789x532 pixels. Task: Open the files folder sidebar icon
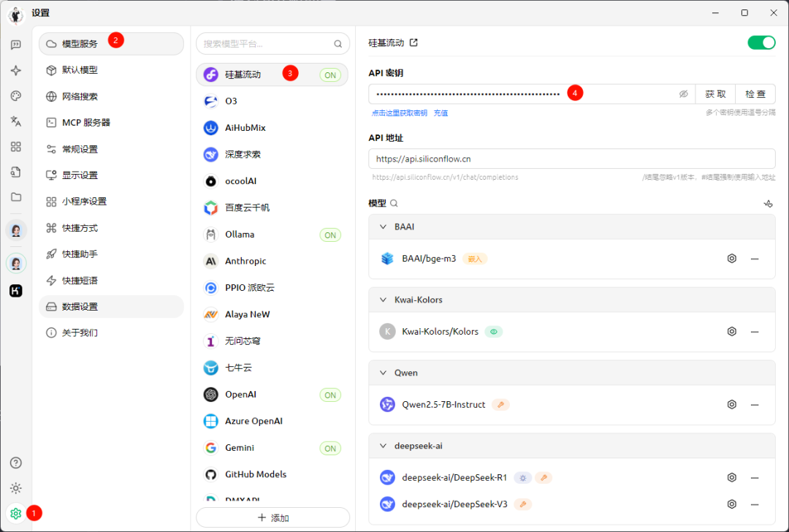click(x=15, y=197)
